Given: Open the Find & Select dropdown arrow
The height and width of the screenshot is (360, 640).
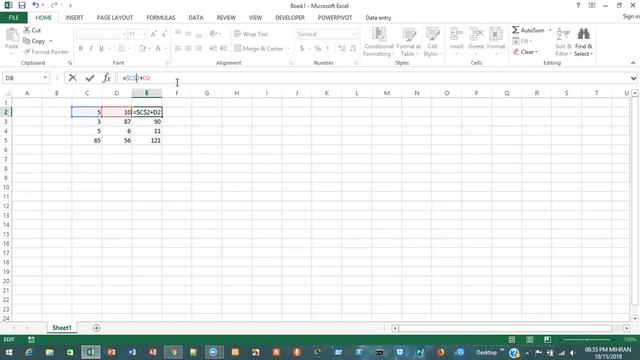Looking at the screenshot, I should pyautogui.click(x=591, y=54).
